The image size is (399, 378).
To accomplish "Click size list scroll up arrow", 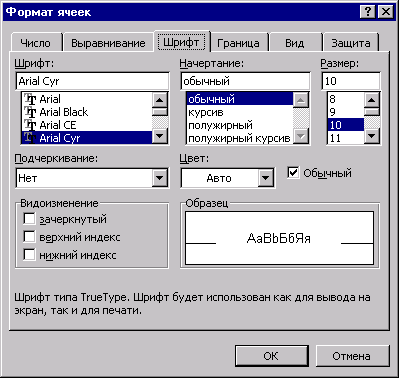I will (x=372, y=100).
